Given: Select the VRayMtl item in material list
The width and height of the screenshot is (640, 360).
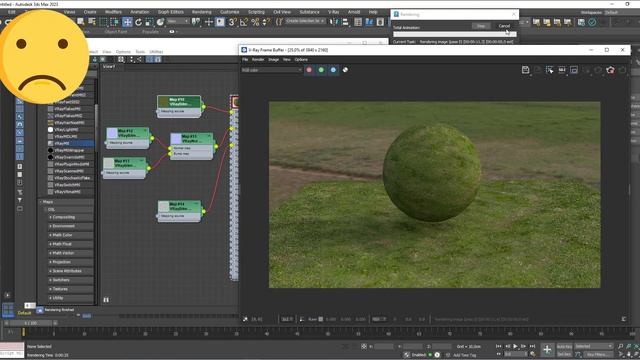Looking at the screenshot, I should [70, 143].
